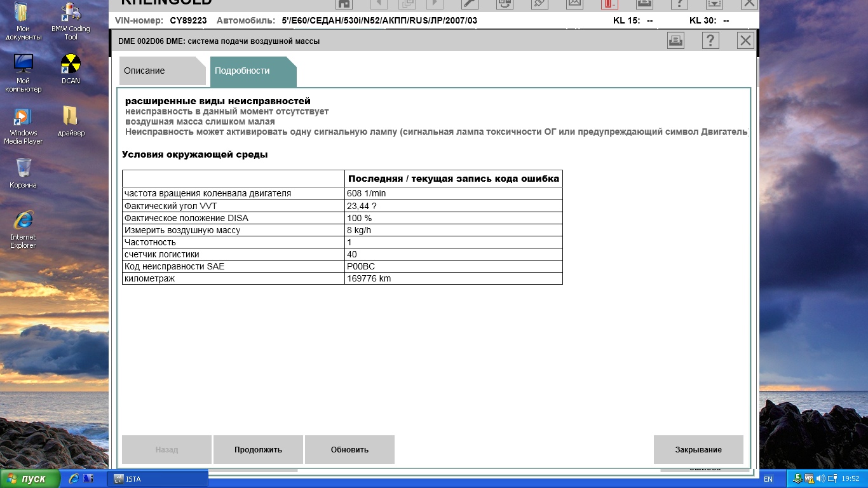This screenshot has height=488, width=868.
Task: Click the воздушная масса слишком малая line
Action: tap(200, 121)
